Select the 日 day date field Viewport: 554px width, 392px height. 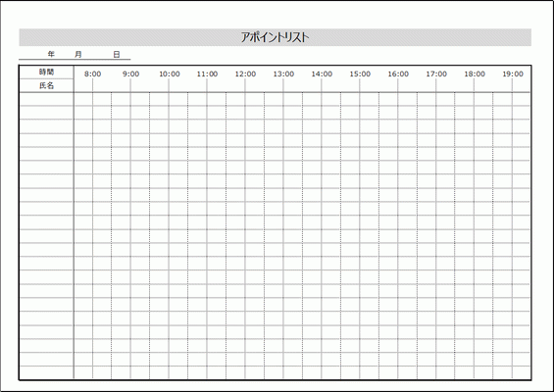[x=117, y=54]
